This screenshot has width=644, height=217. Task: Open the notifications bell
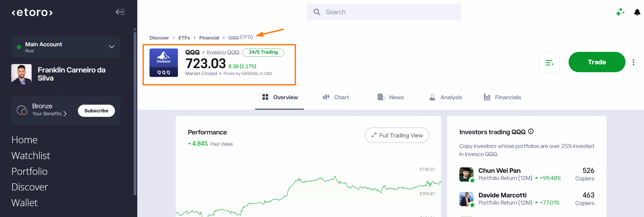[x=637, y=12]
